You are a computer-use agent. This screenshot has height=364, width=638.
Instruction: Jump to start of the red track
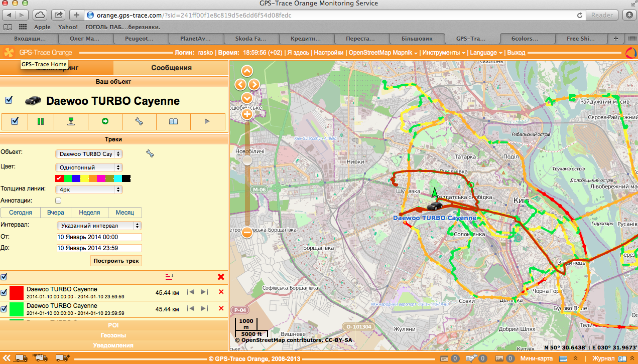click(190, 292)
